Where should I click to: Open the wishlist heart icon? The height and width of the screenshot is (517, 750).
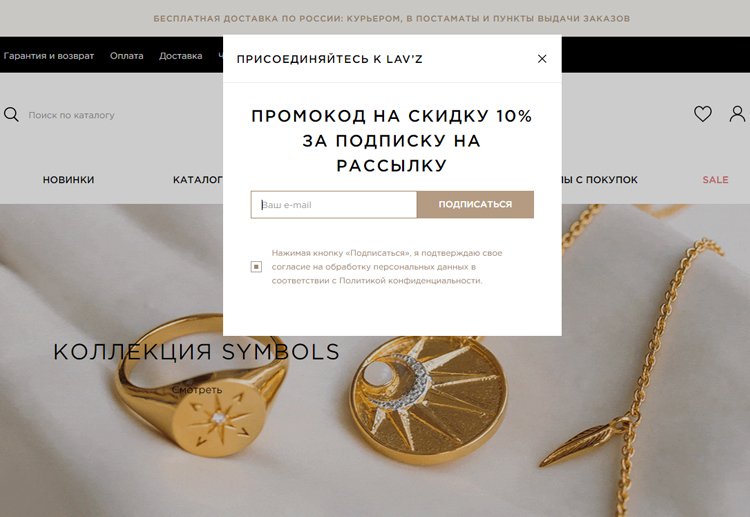(703, 114)
